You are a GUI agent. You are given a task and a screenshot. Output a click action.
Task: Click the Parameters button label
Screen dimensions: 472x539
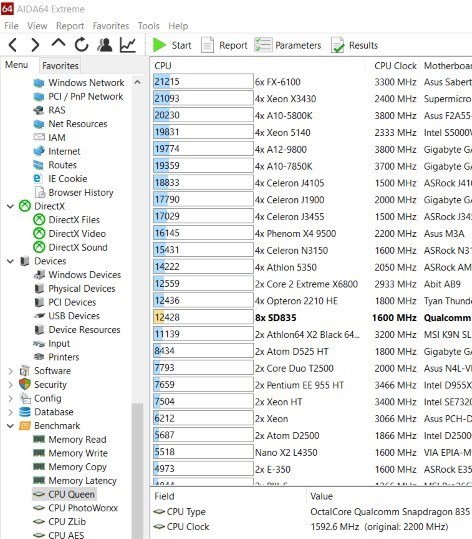(x=298, y=45)
